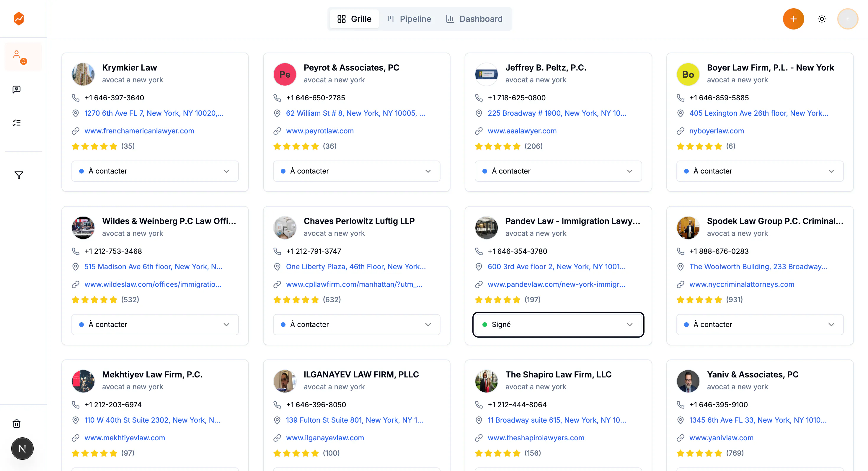Click the star rating with (206) reviews
This screenshot has width=868, height=471.
coord(508,146)
